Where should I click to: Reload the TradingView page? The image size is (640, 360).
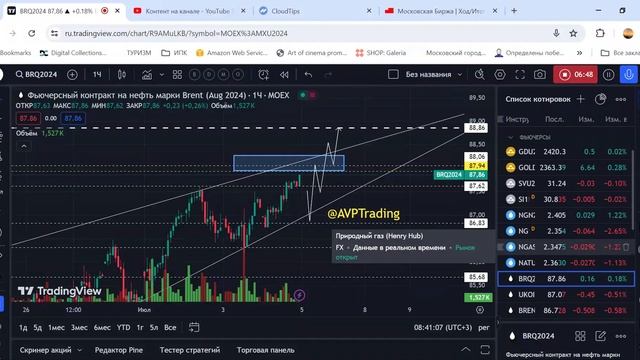tap(32, 33)
